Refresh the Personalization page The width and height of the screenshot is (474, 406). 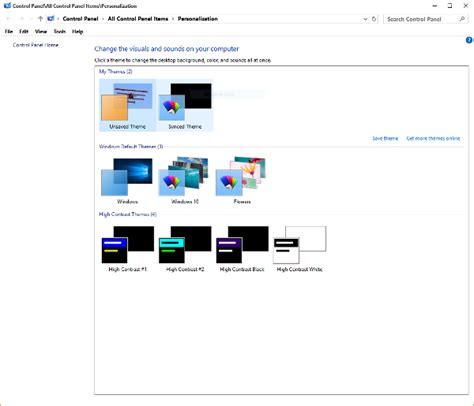pos(374,19)
